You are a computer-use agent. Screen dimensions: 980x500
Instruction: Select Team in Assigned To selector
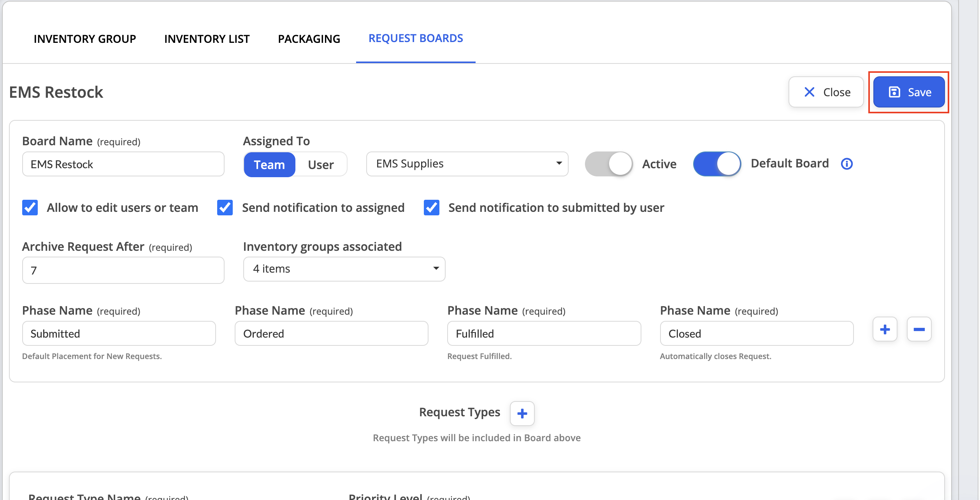tap(269, 165)
